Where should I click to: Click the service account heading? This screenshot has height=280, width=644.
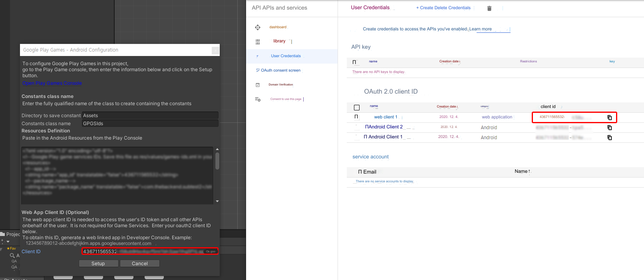[x=371, y=157]
